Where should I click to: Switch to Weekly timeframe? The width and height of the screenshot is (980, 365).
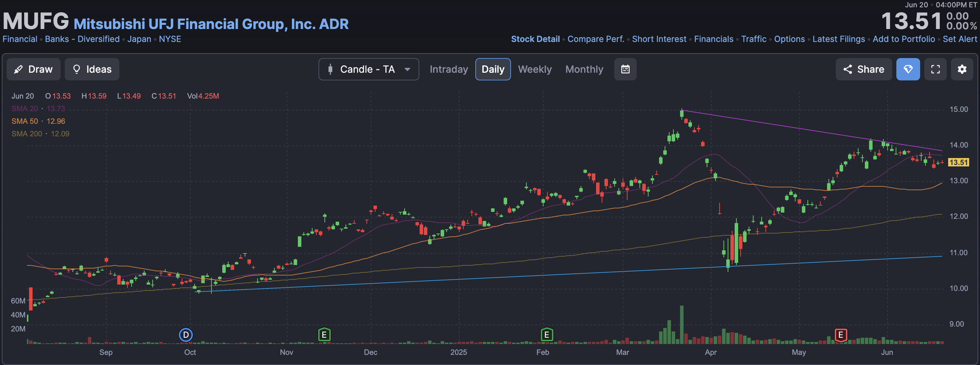tap(534, 69)
